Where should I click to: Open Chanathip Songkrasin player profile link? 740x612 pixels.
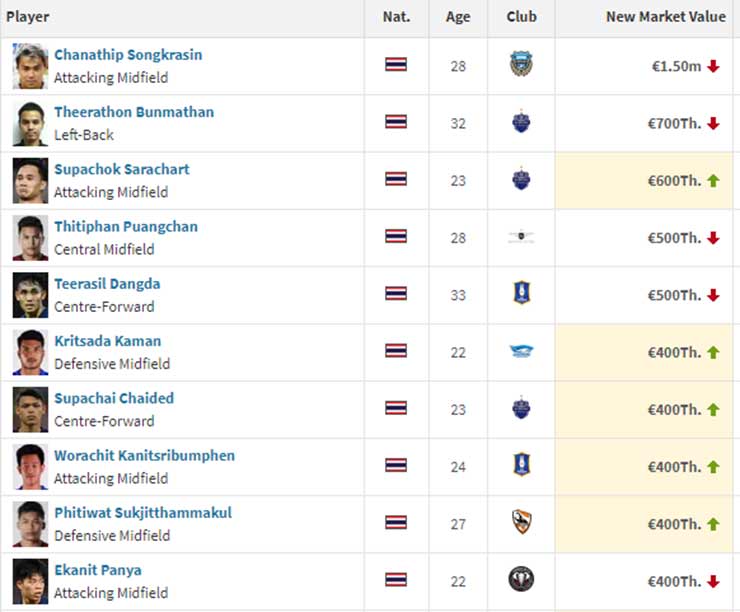click(128, 55)
